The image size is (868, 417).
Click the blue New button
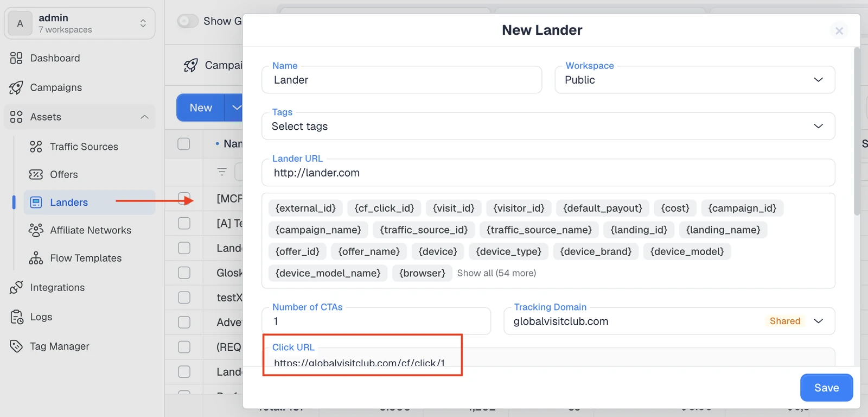click(x=201, y=108)
